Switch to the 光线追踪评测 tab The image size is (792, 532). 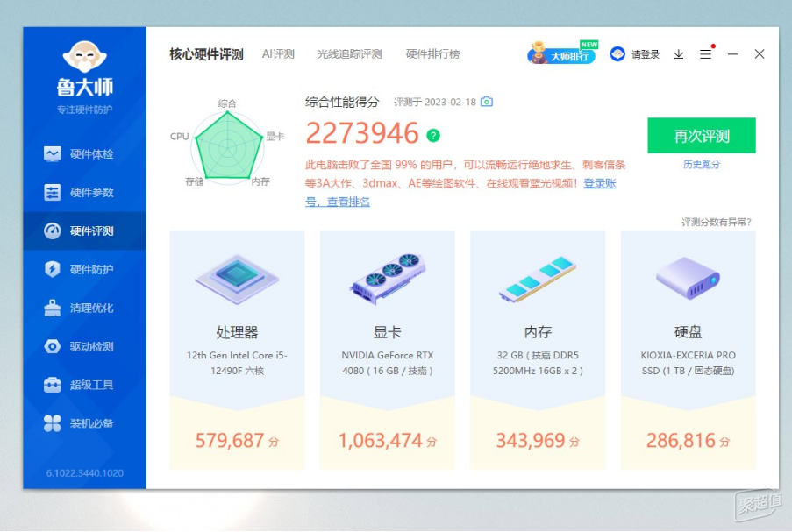349,54
